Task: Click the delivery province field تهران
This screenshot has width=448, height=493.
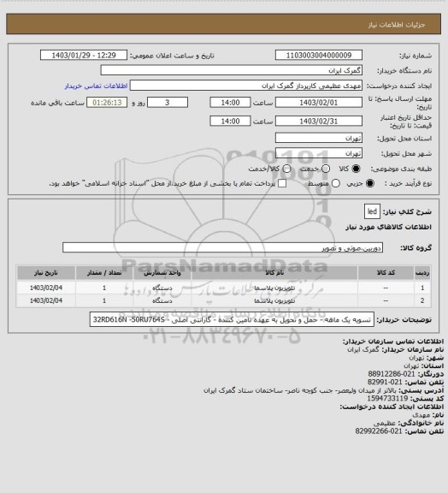Action: point(319,138)
